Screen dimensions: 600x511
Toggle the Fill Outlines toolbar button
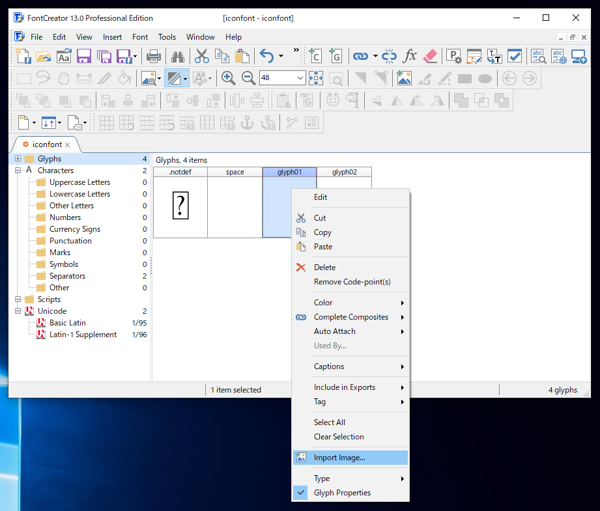(174, 78)
